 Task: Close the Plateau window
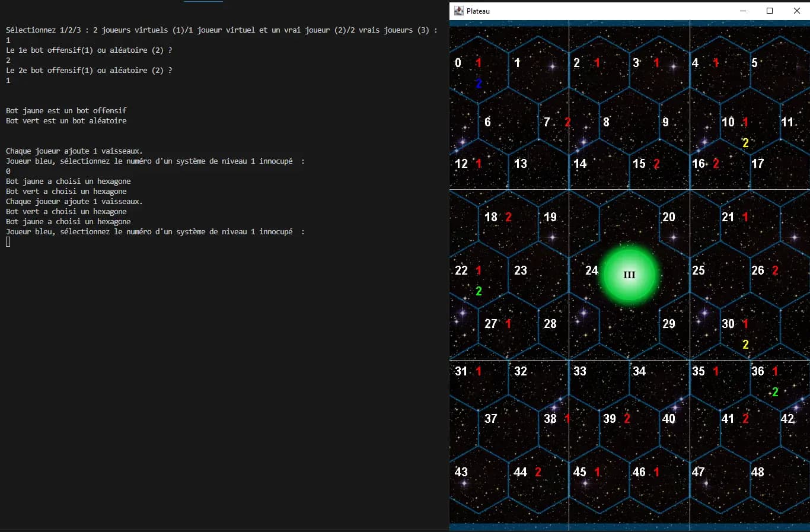point(797,11)
